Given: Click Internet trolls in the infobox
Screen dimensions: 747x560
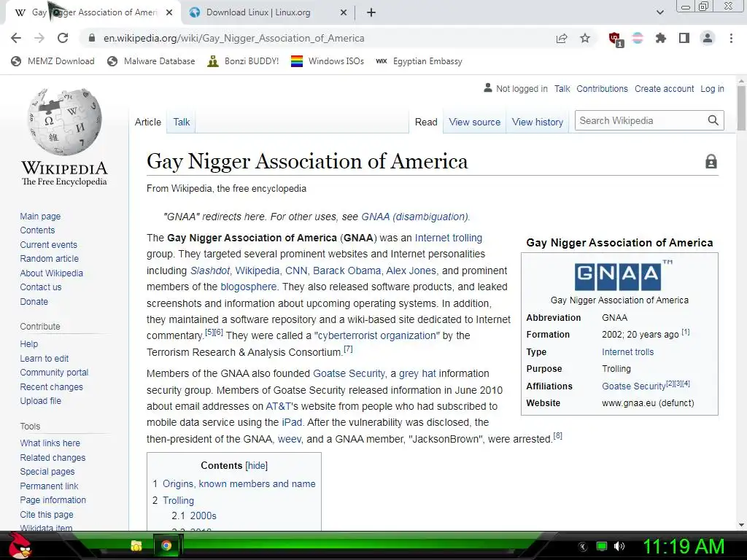Looking at the screenshot, I should (627, 352).
